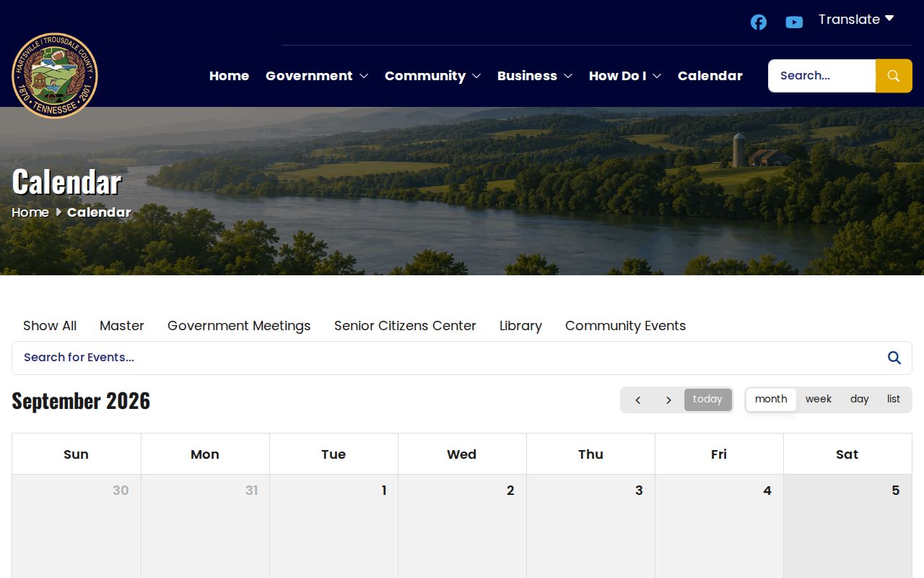Focus the site Search input field

pyautogui.click(x=822, y=76)
